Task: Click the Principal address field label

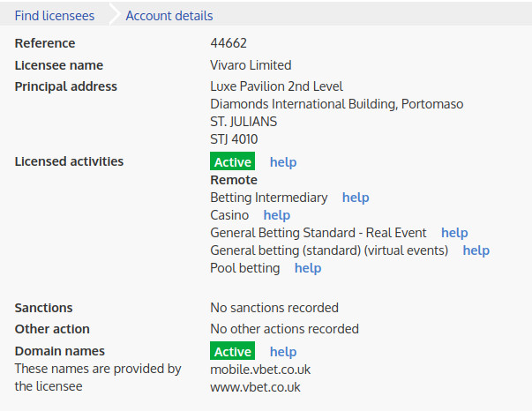Action: [x=66, y=86]
